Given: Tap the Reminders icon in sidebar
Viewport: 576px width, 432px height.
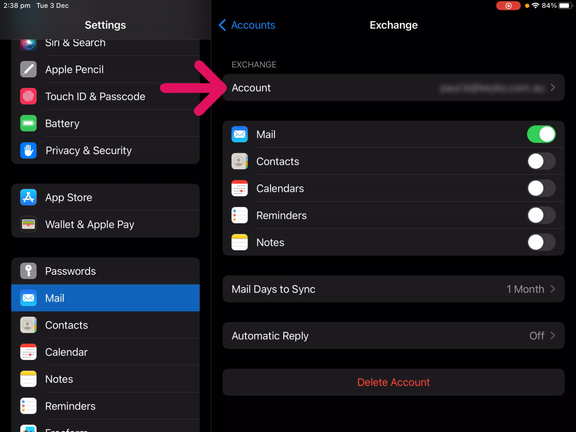Looking at the screenshot, I should pyautogui.click(x=28, y=406).
